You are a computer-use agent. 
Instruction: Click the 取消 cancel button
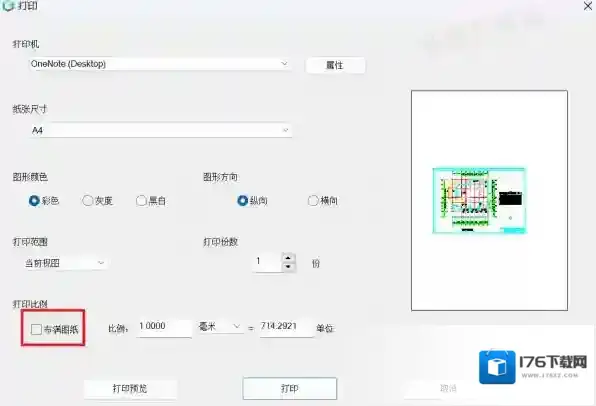(x=448, y=389)
